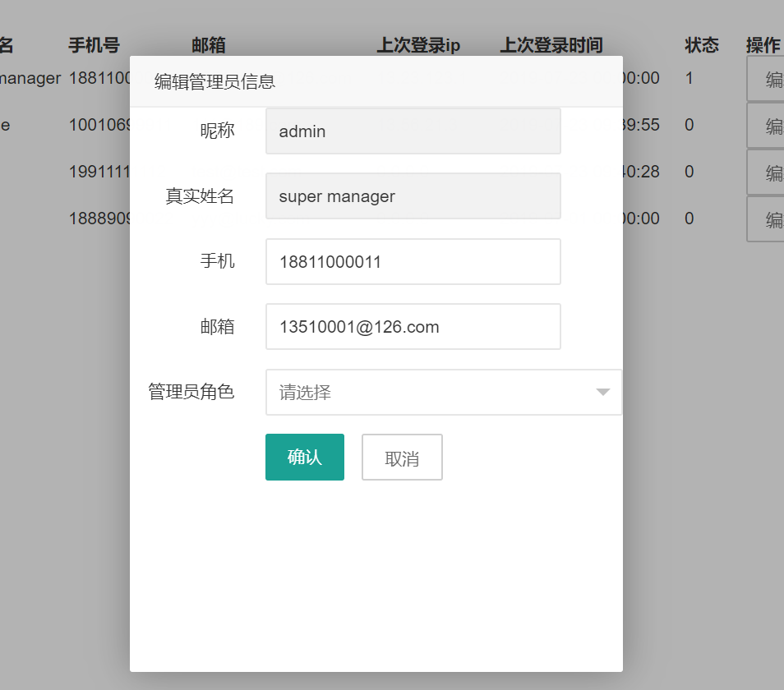Image resolution: width=784 pixels, height=690 pixels.
Task: Click the 编辑管理员信息 dialog title bar
Action: click(x=376, y=81)
